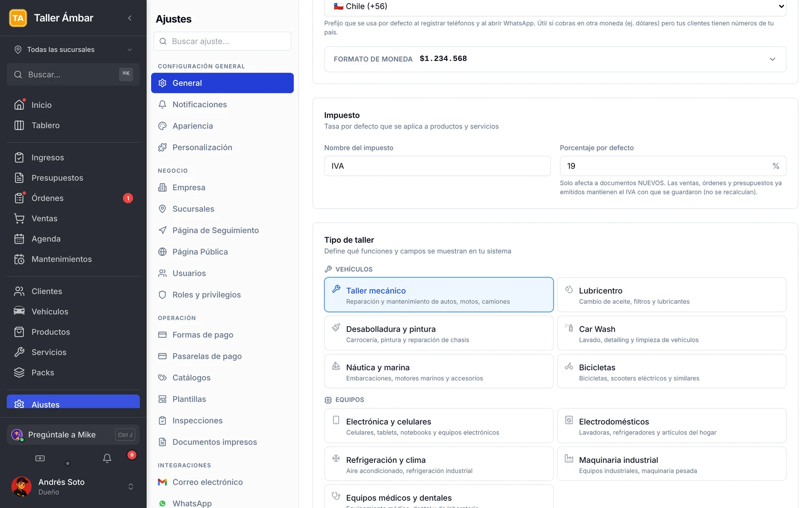Choose Desabolladura y pintura type
812x508 pixels.
pyautogui.click(x=438, y=333)
